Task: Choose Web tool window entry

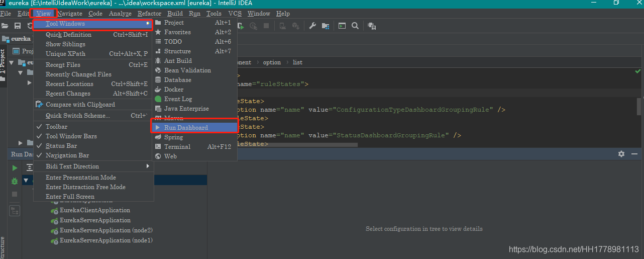Action: [x=194, y=156]
